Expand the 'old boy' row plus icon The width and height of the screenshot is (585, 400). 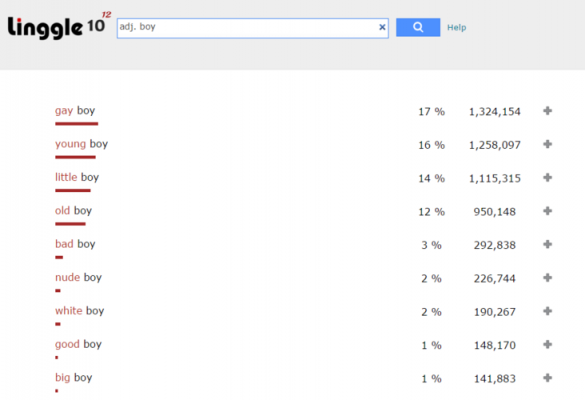point(547,211)
